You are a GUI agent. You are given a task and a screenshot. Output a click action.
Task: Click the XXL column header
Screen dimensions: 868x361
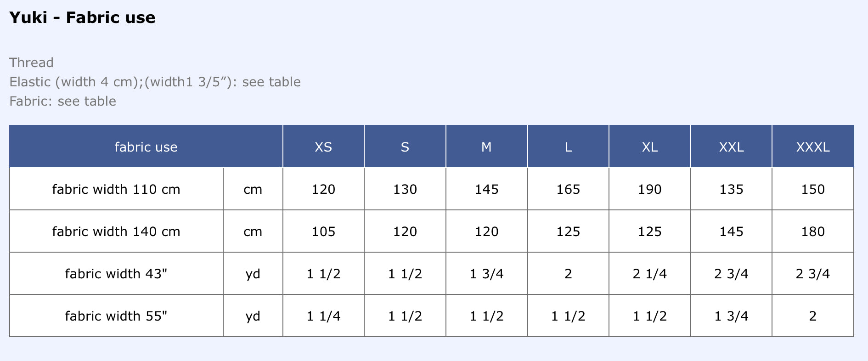tap(731, 147)
